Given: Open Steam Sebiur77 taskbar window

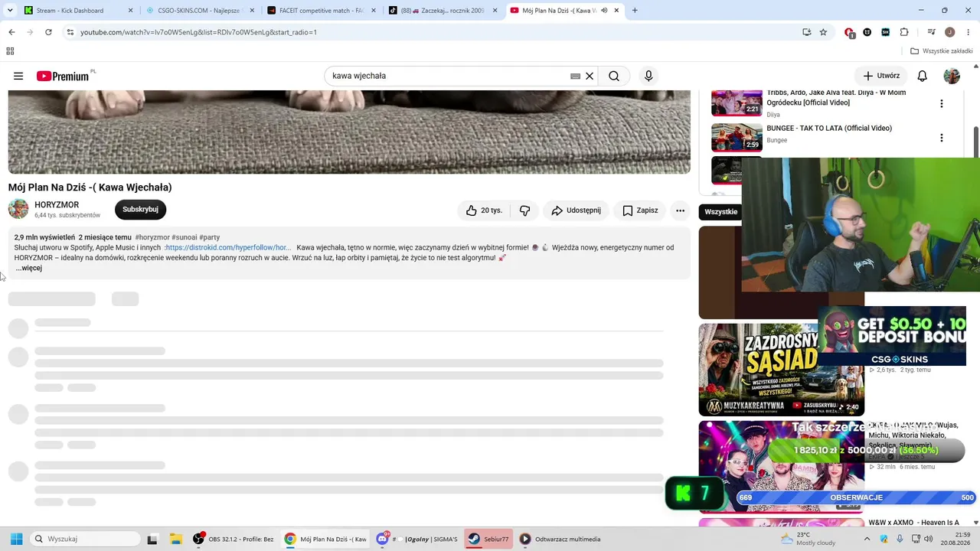Looking at the screenshot, I should click(x=488, y=539).
